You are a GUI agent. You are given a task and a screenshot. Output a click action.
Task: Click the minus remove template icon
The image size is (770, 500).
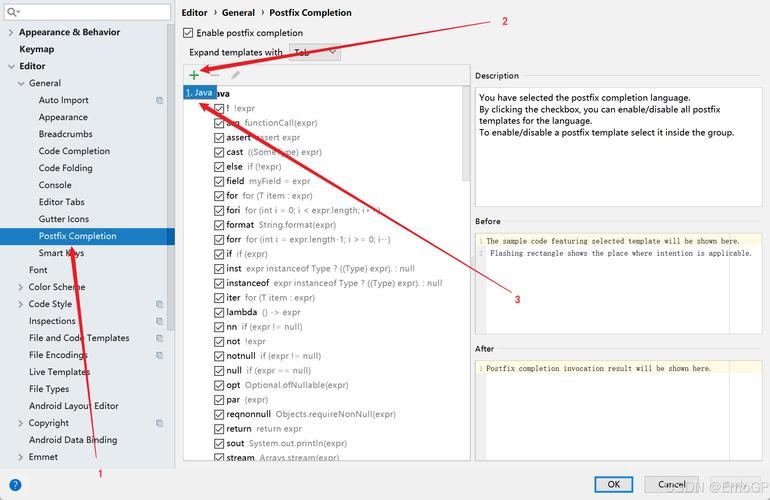tap(214, 74)
